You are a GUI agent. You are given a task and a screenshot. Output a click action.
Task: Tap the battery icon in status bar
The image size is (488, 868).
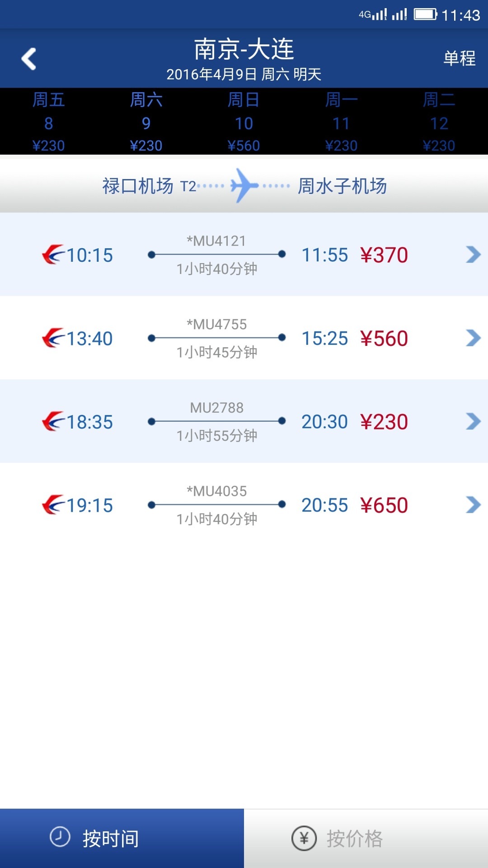point(426,14)
